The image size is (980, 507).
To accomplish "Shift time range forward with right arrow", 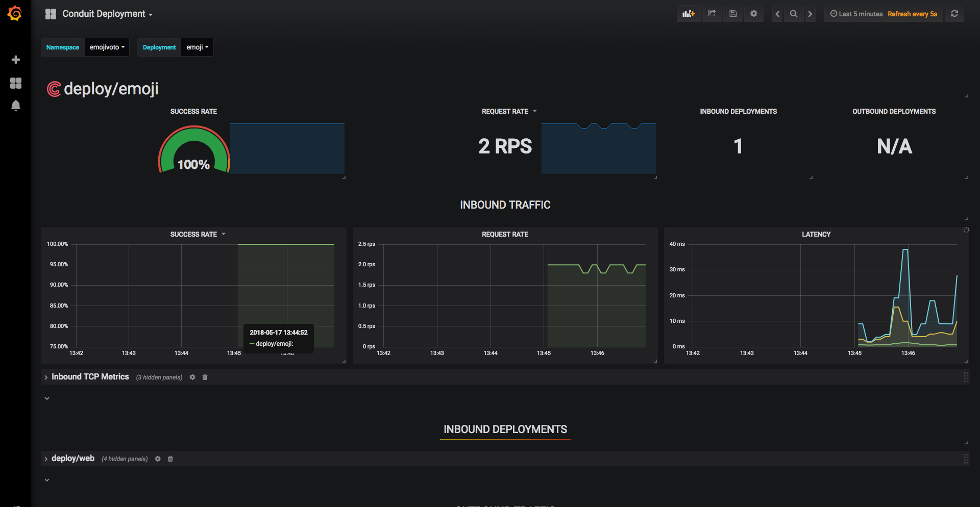I will pos(810,14).
